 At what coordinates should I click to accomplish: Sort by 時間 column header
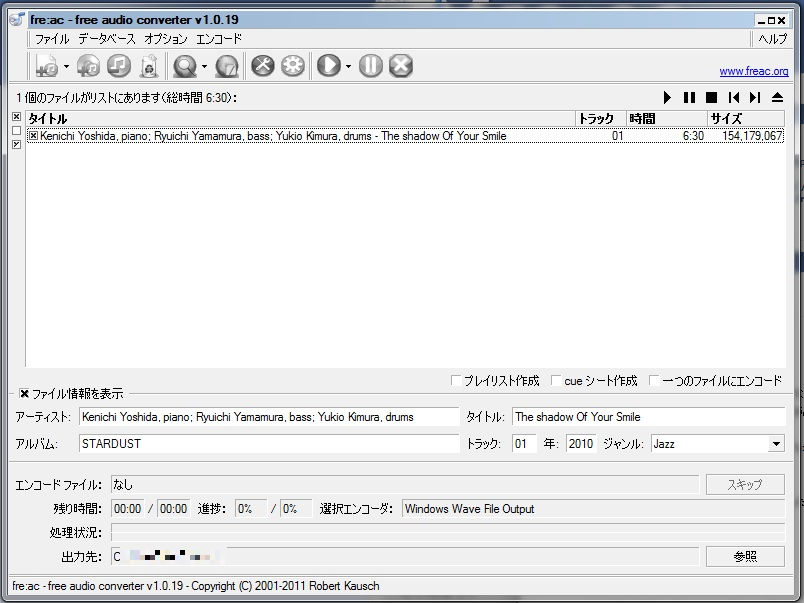pos(667,119)
